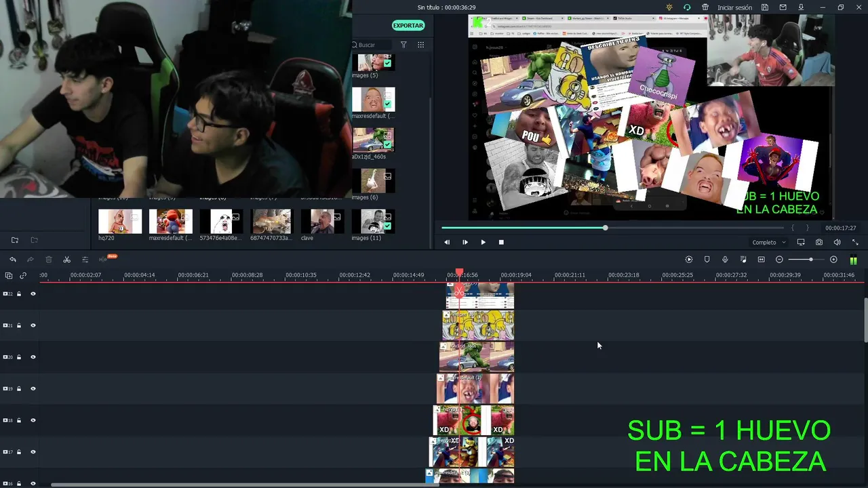The width and height of the screenshot is (868, 488).
Task: Click the add new folder icon
Action: (15, 240)
